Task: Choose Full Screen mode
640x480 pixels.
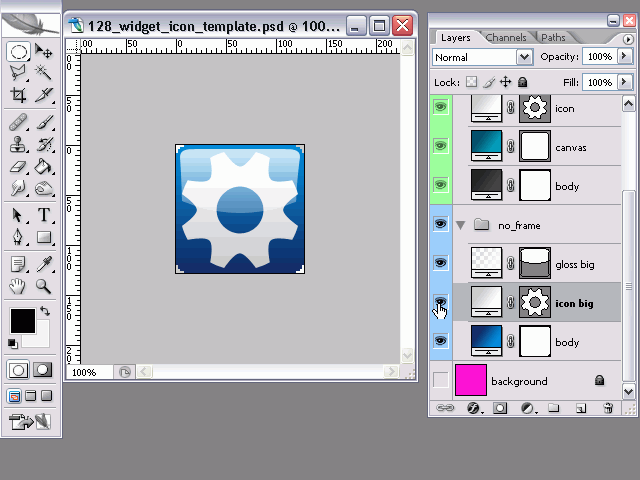Action: [47, 396]
